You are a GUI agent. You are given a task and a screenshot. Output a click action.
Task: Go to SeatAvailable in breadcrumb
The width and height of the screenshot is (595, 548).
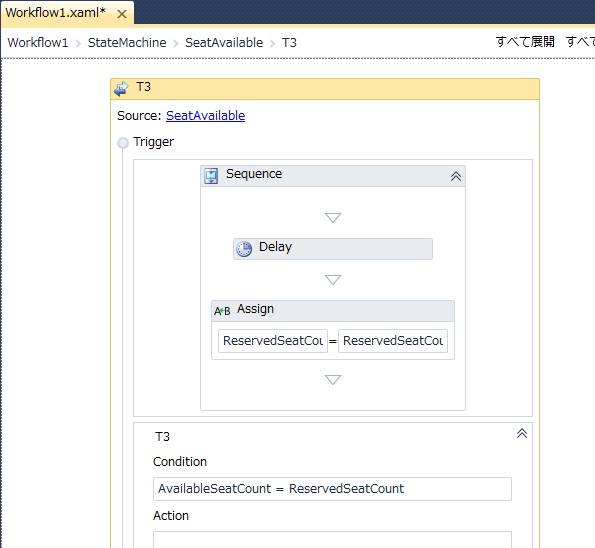[224, 43]
